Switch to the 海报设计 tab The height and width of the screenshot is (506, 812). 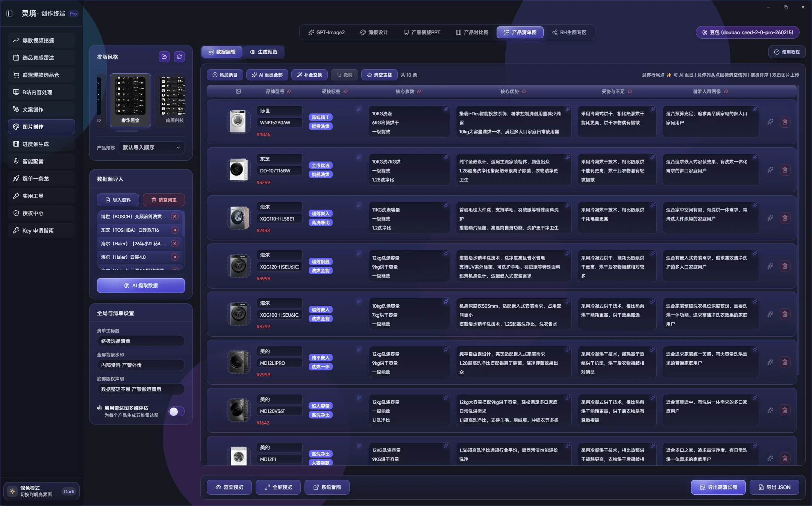(374, 32)
